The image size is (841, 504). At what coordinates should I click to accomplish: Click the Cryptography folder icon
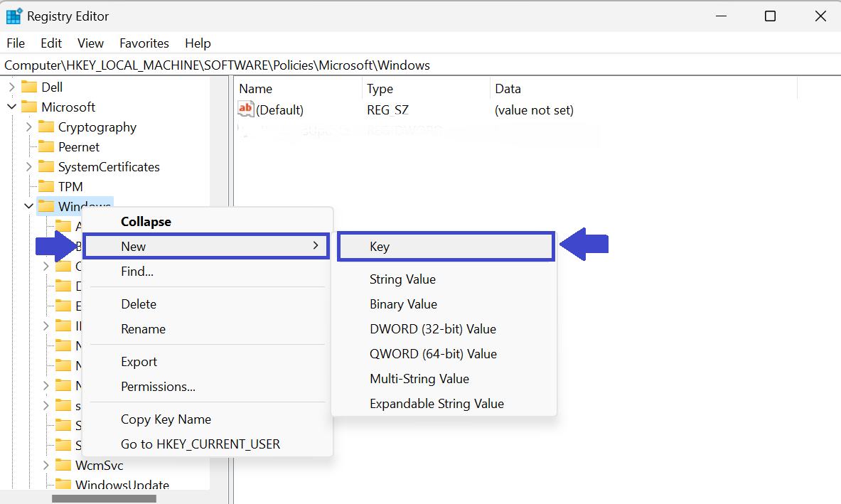tap(46, 127)
